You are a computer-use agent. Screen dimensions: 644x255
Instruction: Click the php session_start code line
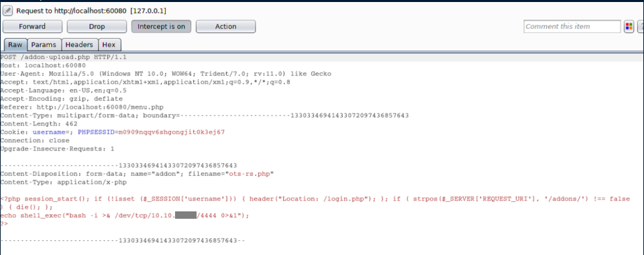point(315,199)
